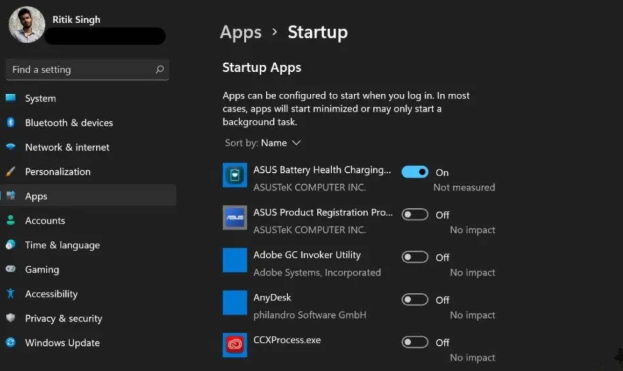Click the Accessibility figure icon
623x371 pixels.
[x=11, y=294]
